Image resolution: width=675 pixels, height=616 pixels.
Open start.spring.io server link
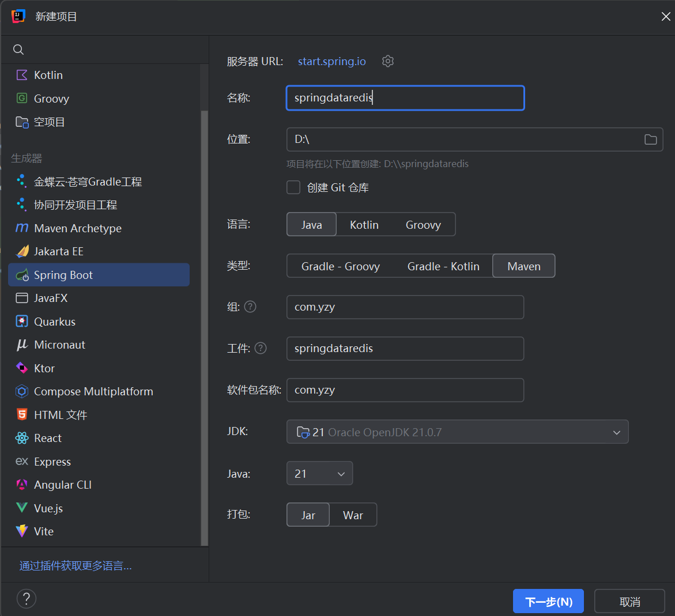coord(332,61)
